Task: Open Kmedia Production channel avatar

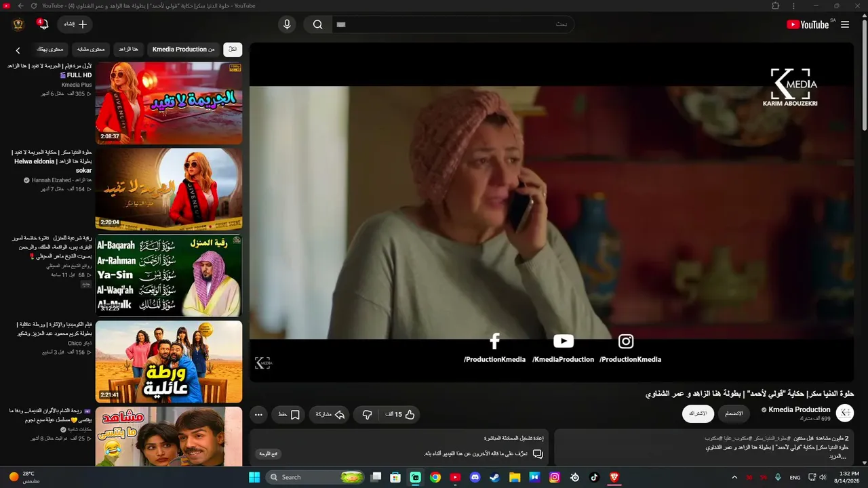Action: point(845,413)
